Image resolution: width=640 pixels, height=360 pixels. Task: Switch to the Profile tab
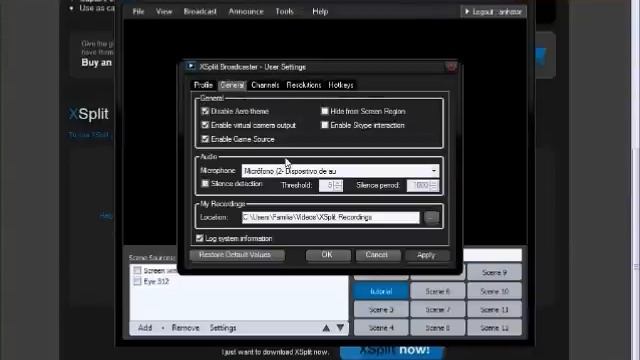point(203,85)
